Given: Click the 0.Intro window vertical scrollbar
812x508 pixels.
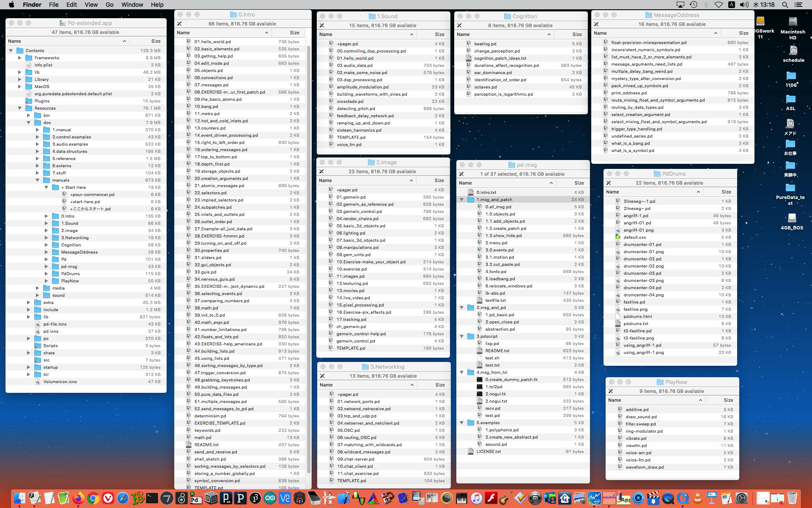Looking at the screenshot, I should tap(309, 254).
